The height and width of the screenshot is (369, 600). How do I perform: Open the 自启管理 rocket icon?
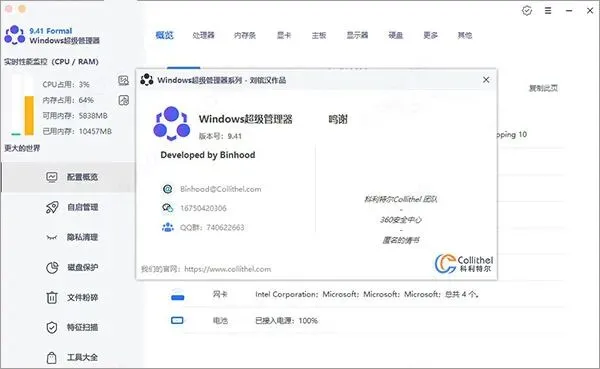[x=52, y=207]
